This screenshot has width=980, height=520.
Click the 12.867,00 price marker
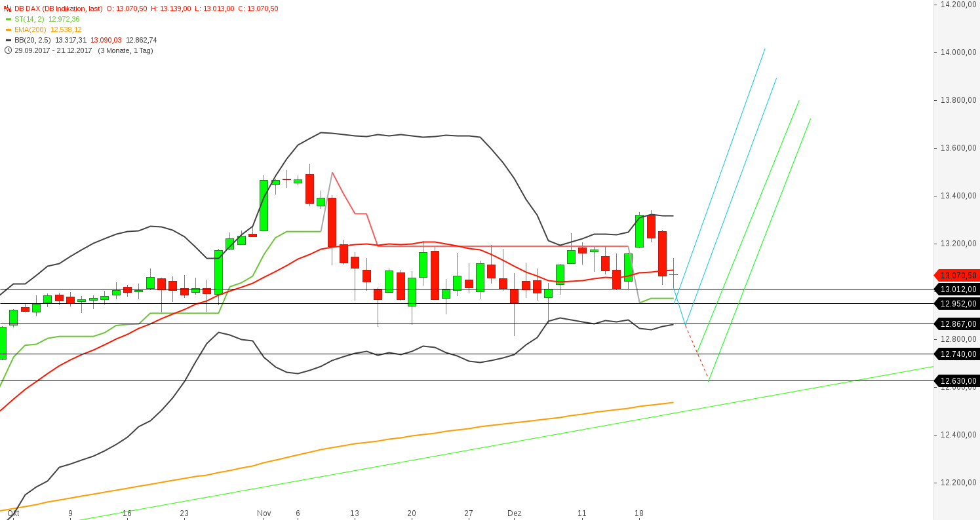click(955, 324)
